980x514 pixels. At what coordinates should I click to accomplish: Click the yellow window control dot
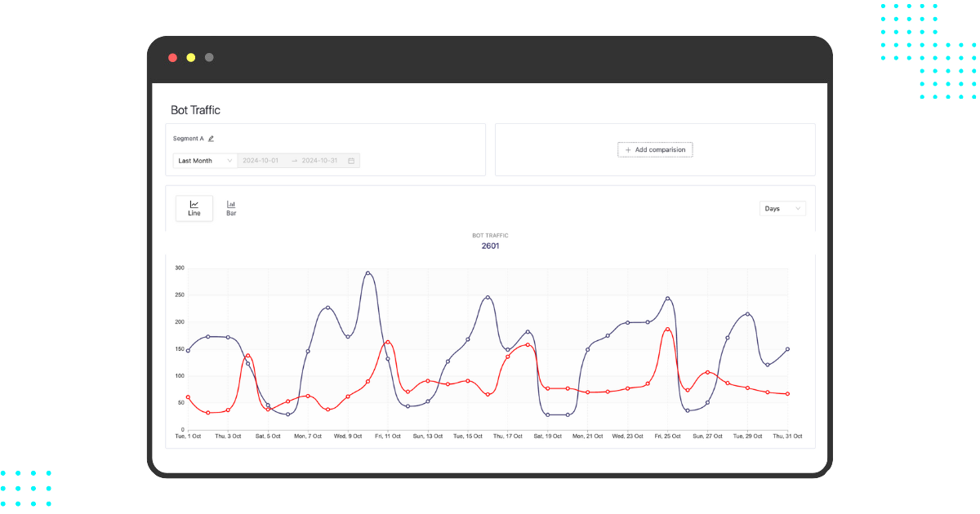pyautogui.click(x=190, y=57)
